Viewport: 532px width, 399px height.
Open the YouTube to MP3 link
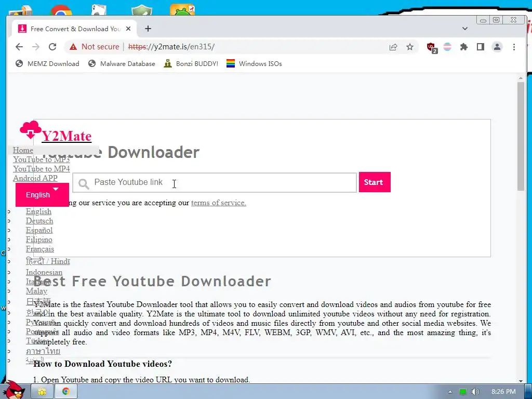pos(42,159)
